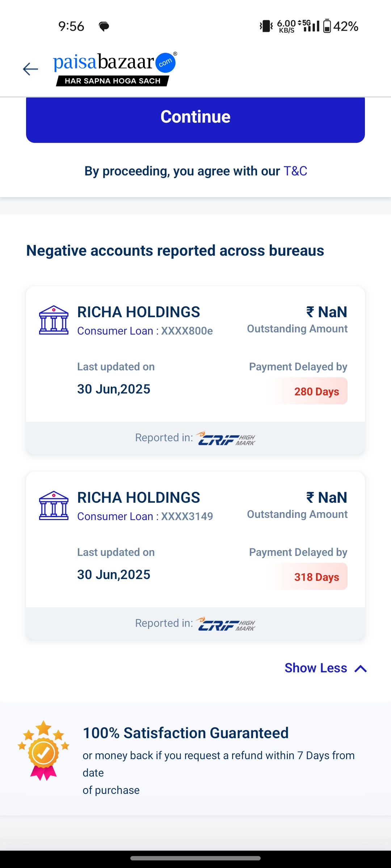Open the Consumer Loan XXXX3149 account
Viewport: 391px width, 868px height.
pos(145,516)
